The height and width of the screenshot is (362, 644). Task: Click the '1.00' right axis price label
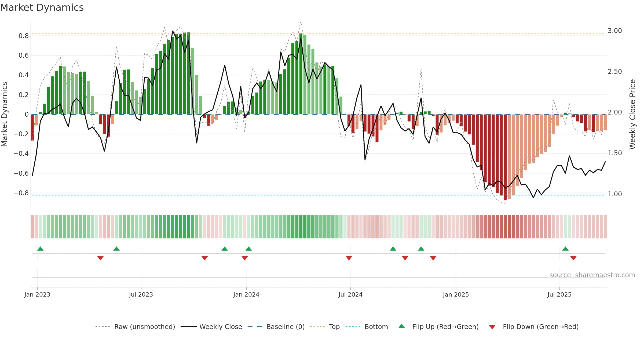[x=615, y=194]
